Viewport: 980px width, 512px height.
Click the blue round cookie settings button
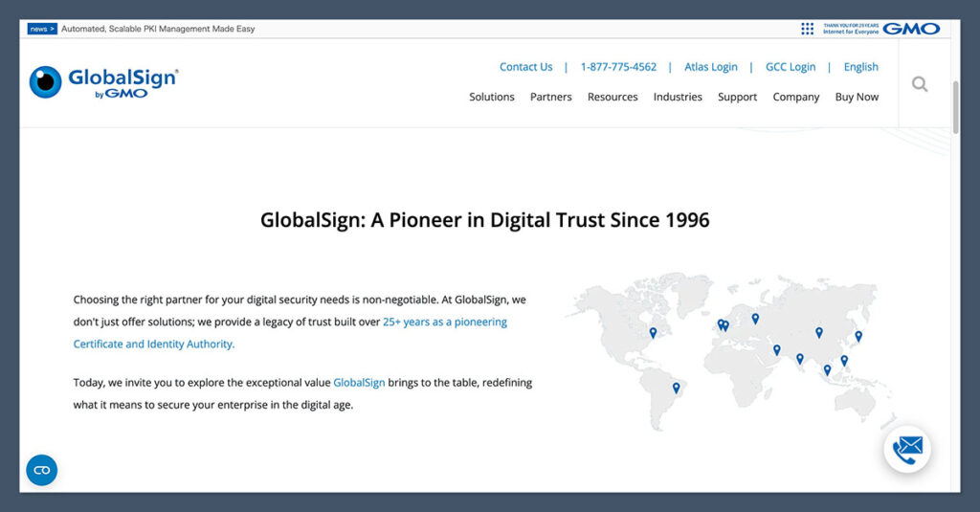point(42,470)
